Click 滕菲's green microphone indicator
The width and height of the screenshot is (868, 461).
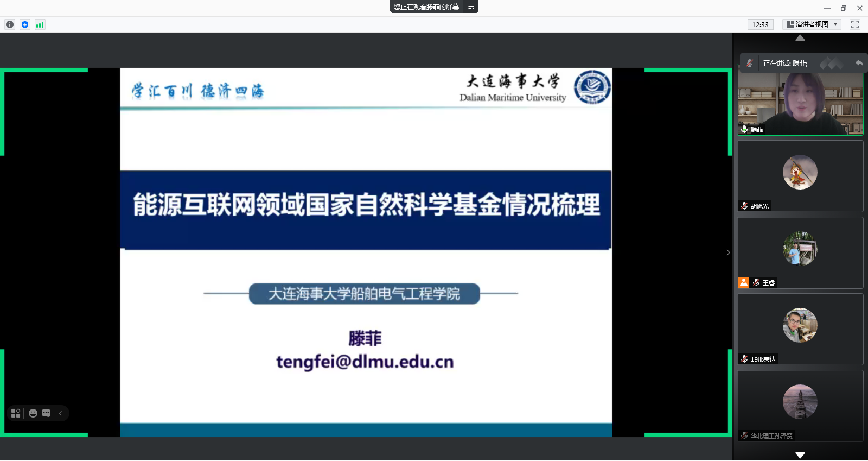click(x=744, y=129)
